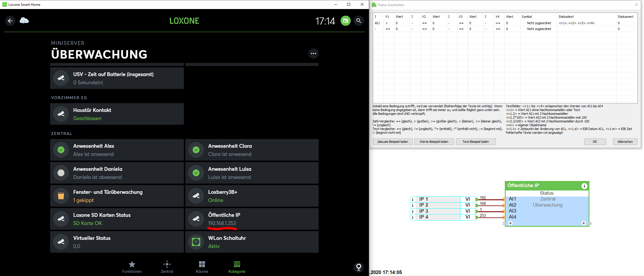The height and width of the screenshot is (276, 644).
Task: Load the Jalousie-Beispiel preset
Action: 393,142
